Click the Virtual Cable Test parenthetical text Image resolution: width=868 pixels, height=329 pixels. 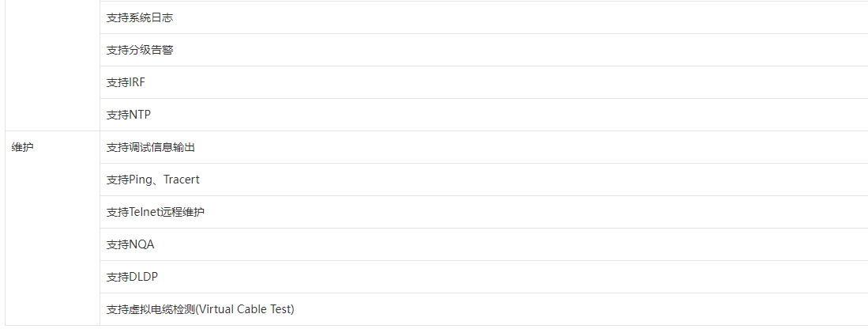[x=245, y=309]
